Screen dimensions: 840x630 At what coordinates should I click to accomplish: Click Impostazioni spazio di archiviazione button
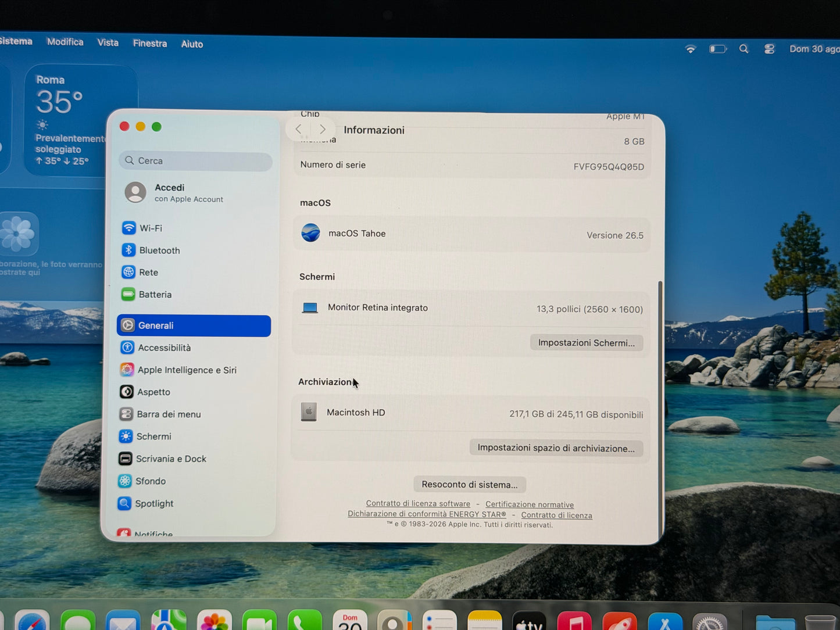pyautogui.click(x=556, y=448)
